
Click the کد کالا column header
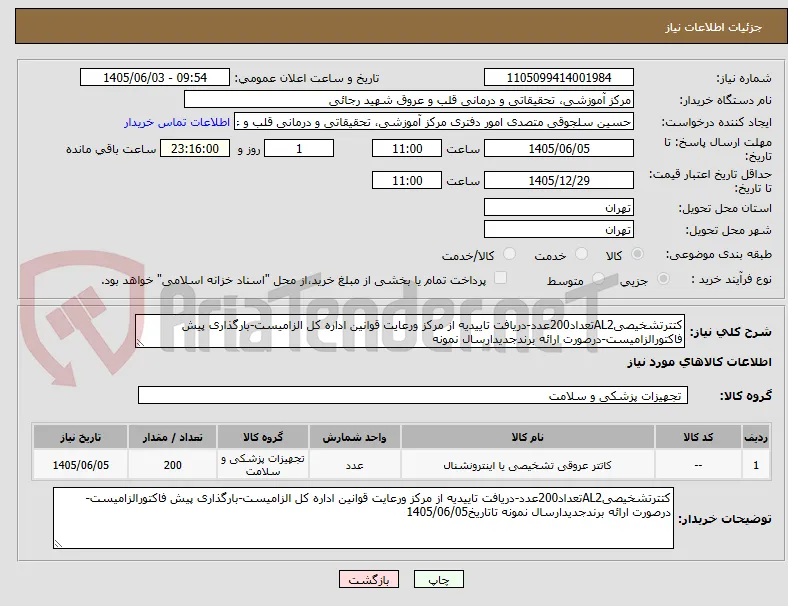[x=698, y=437]
